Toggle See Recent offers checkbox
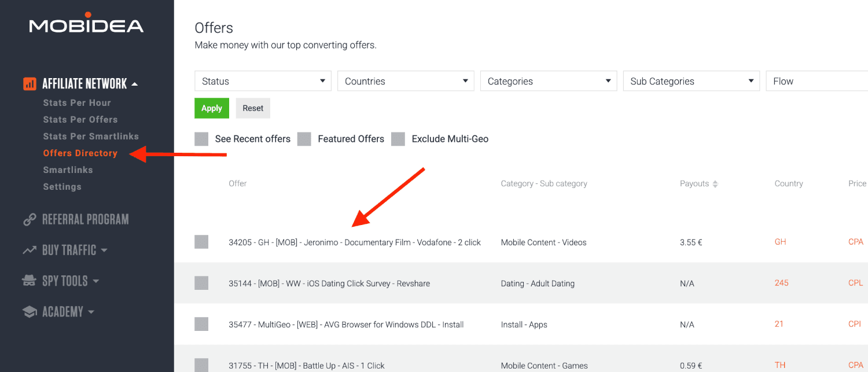 point(201,139)
